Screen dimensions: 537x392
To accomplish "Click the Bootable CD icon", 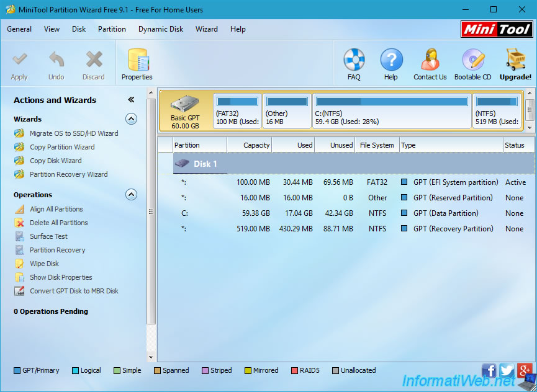I will point(473,61).
